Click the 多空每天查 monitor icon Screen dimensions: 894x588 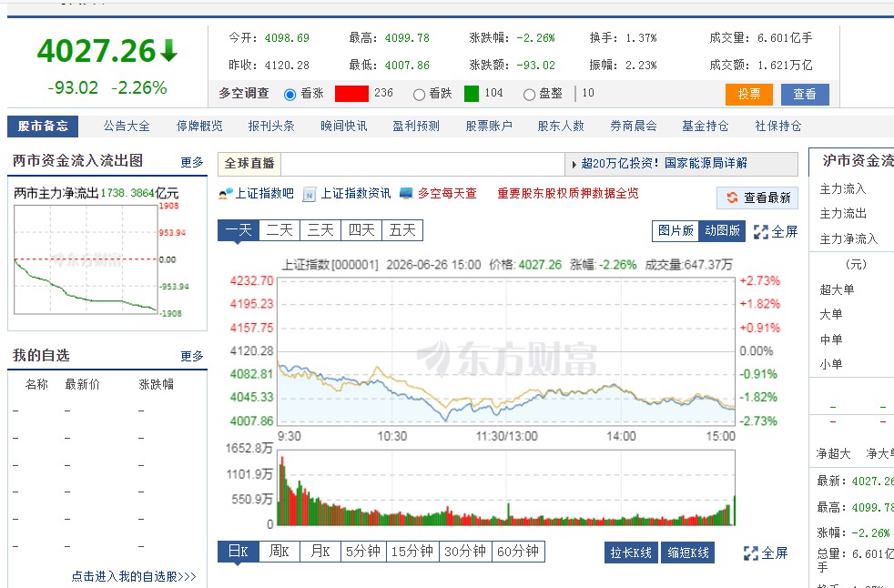pyautogui.click(x=406, y=194)
